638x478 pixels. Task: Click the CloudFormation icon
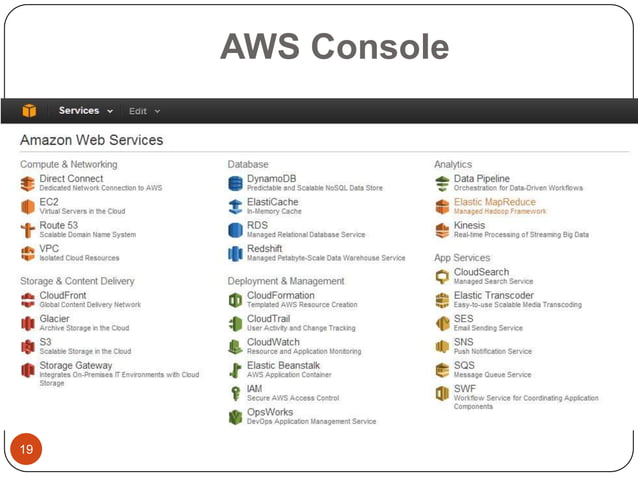235,300
